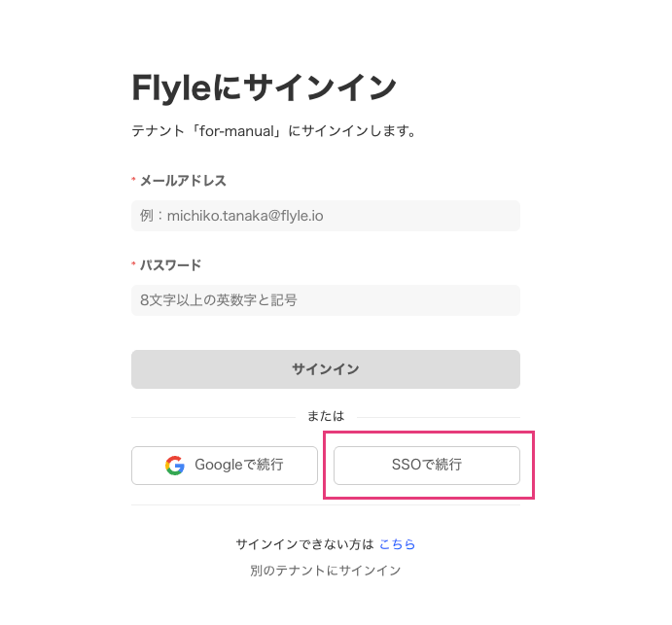Focus the パスワード input field
Image resolution: width=672 pixels, height=625 pixels.
pos(325,300)
